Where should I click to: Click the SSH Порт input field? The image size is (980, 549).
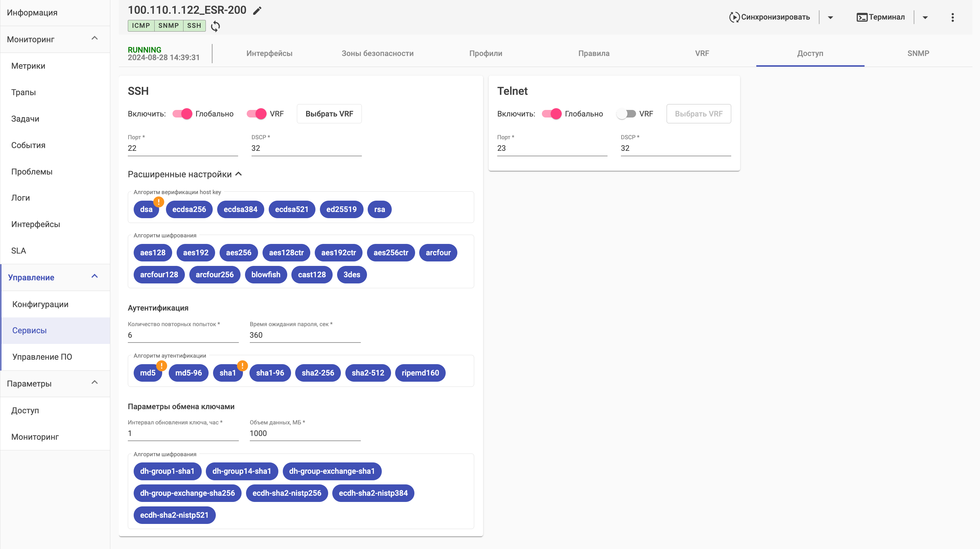[x=182, y=148]
